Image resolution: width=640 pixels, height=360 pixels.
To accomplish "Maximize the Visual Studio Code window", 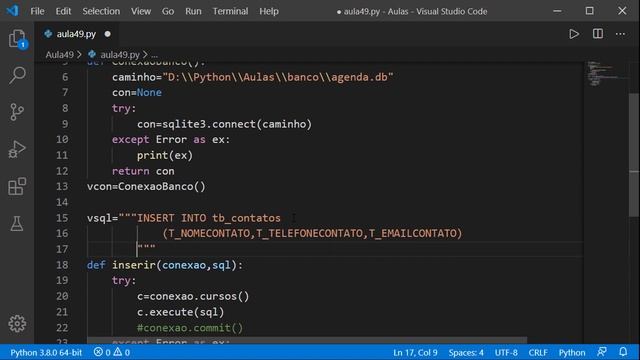I will coord(589,11).
